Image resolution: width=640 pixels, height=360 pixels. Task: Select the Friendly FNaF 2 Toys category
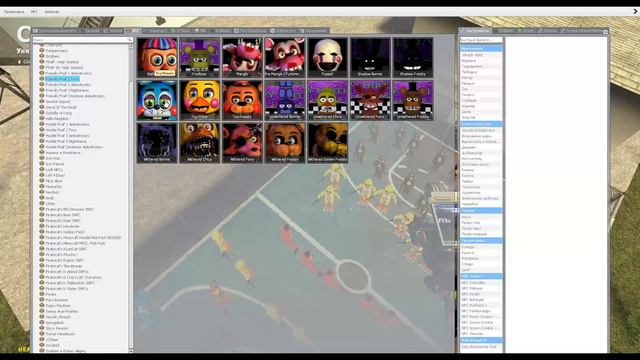[62, 79]
